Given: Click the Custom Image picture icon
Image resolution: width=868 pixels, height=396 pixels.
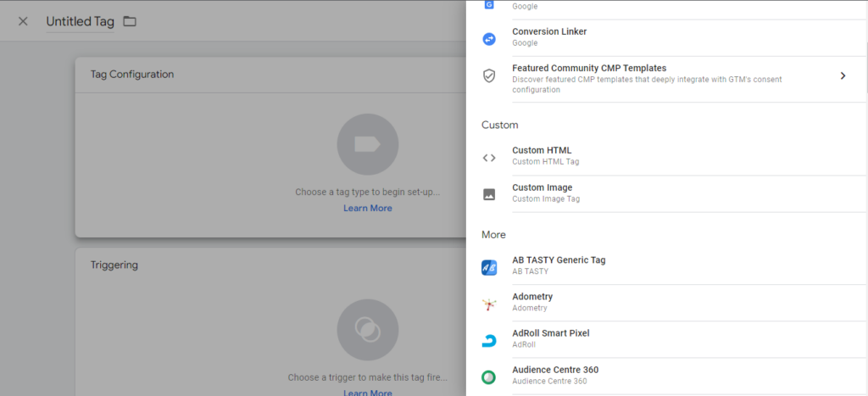Looking at the screenshot, I should [489, 194].
